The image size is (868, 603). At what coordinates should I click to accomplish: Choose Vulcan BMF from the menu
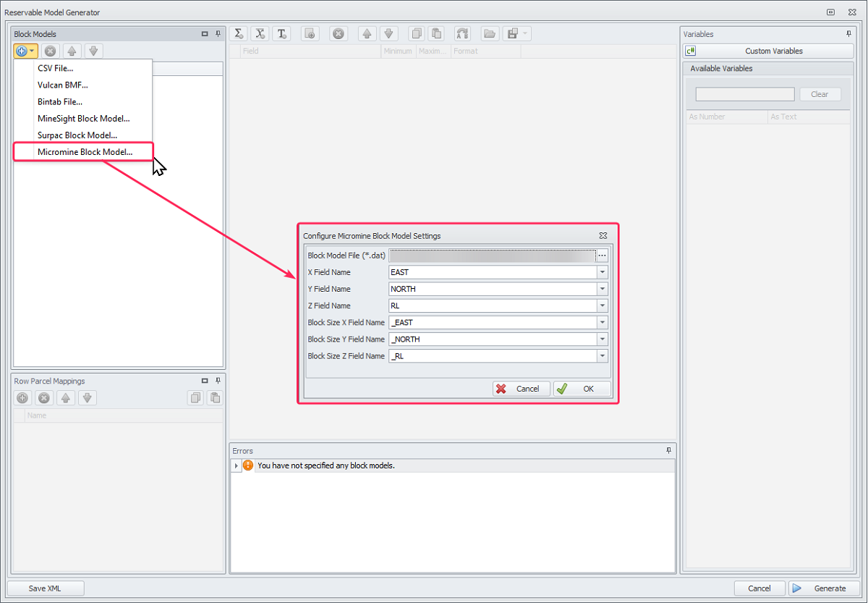62,85
